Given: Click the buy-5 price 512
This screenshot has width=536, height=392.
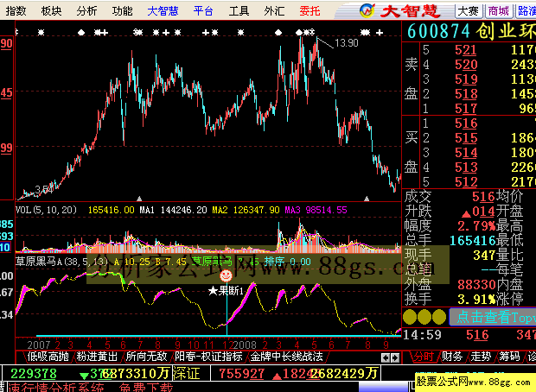Looking at the screenshot, I should [x=466, y=182].
